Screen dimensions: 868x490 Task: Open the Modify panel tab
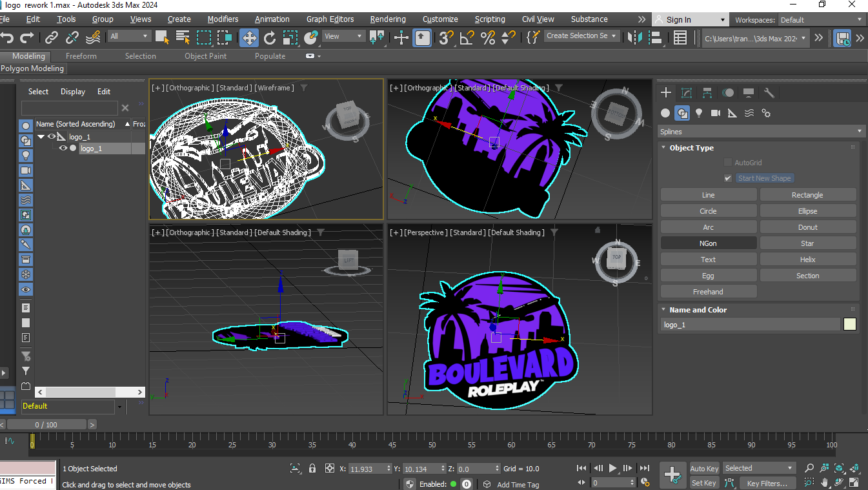point(687,93)
